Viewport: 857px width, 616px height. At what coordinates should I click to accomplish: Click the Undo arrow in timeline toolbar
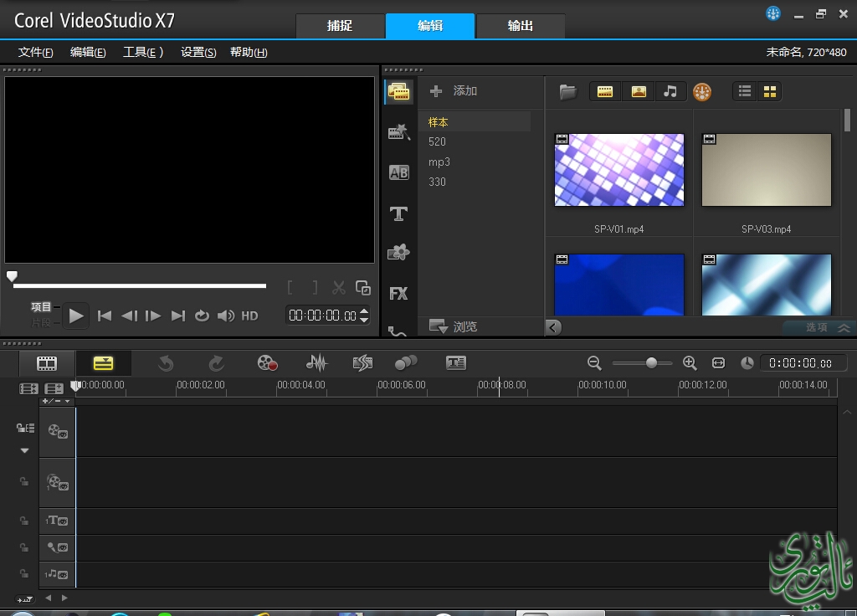(166, 363)
